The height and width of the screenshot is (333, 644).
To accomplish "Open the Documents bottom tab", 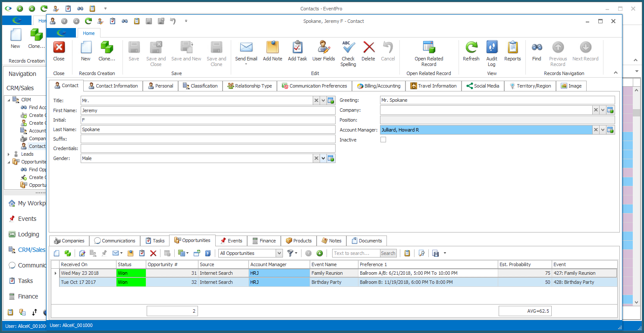I will coord(367,241).
